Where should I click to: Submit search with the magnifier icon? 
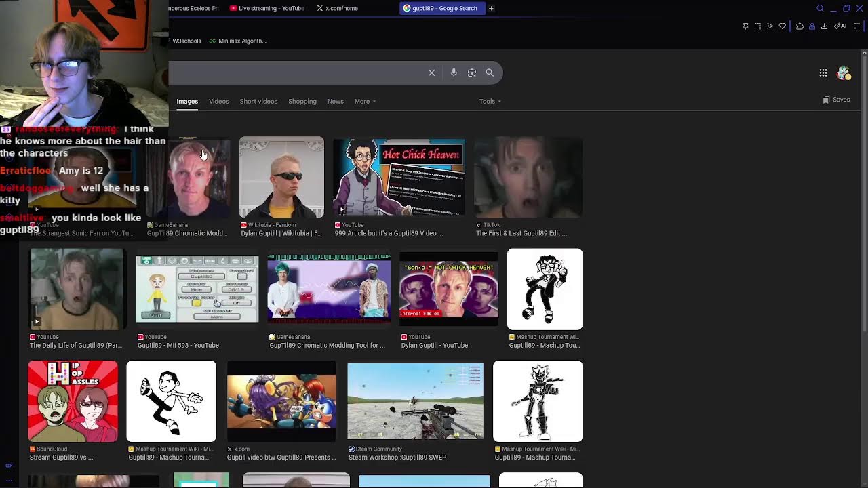coord(490,73)
